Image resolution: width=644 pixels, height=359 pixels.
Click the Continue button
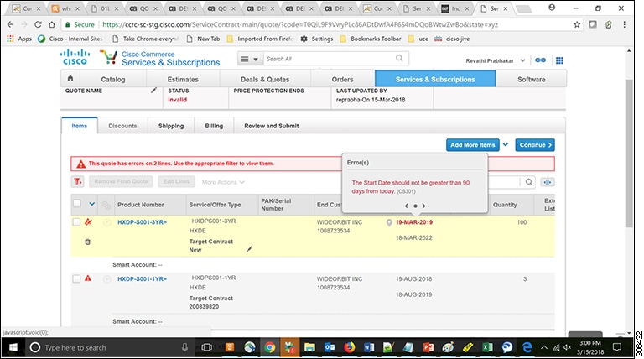coord(535,144)
